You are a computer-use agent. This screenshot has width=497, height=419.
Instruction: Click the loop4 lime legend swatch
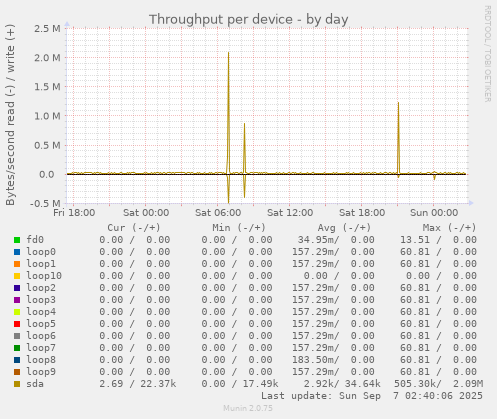tap(17, 312)
